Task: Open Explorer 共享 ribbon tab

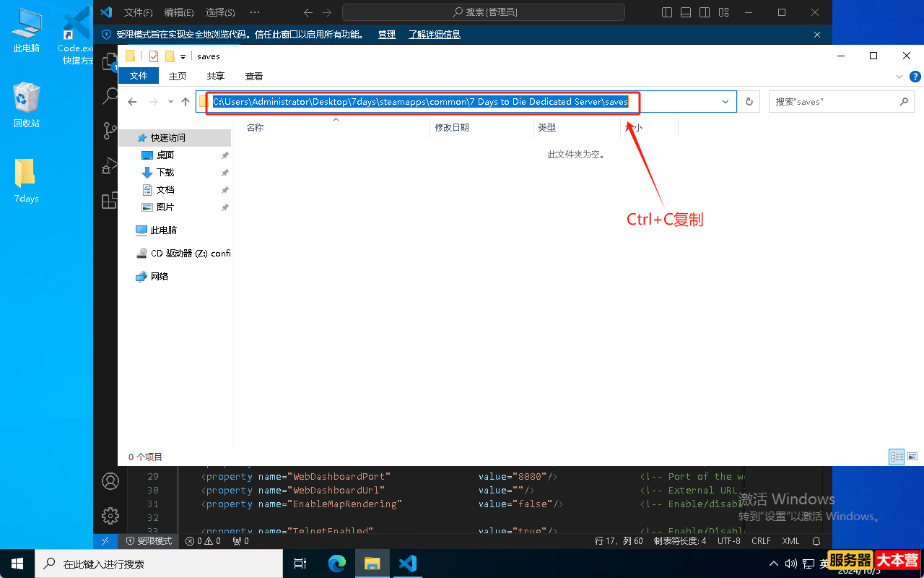Action: (x=216, y=76)
